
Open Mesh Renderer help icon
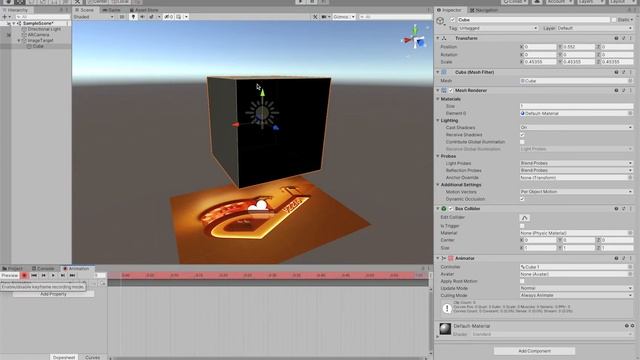pyautogui.click(x=616, y=91)
